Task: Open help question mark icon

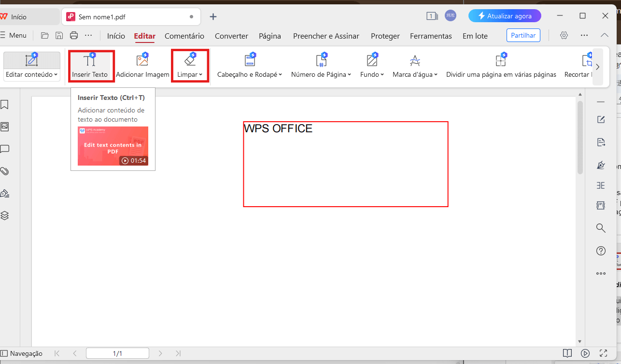Action: [x=601, y=251]
